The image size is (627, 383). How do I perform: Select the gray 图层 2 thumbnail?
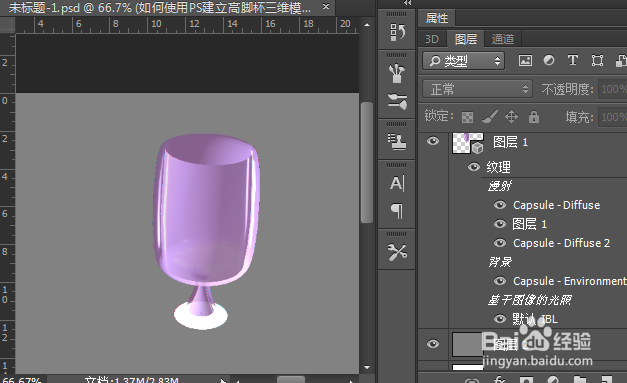(x=467, y=344)
